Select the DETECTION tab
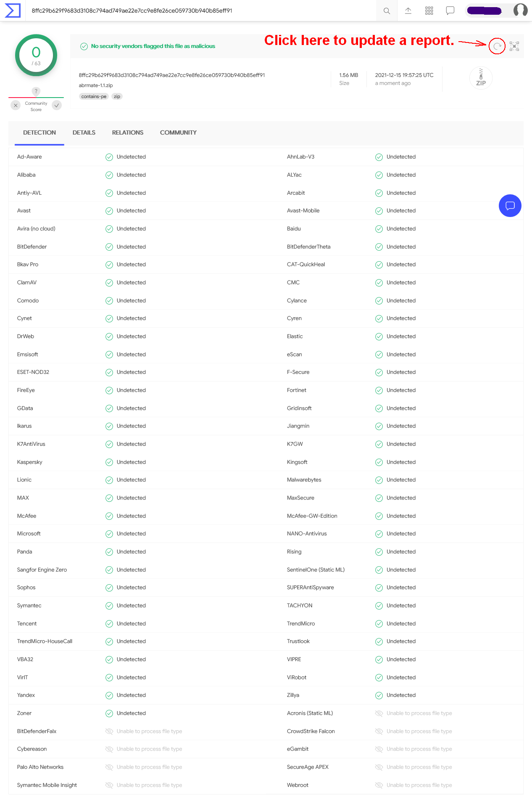This screenshot has height=805, width=532. pyautogui.click(x=40, y=132)
